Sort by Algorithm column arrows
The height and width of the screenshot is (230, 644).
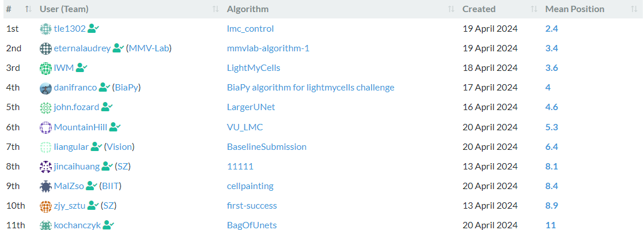(x=451, y=9)
